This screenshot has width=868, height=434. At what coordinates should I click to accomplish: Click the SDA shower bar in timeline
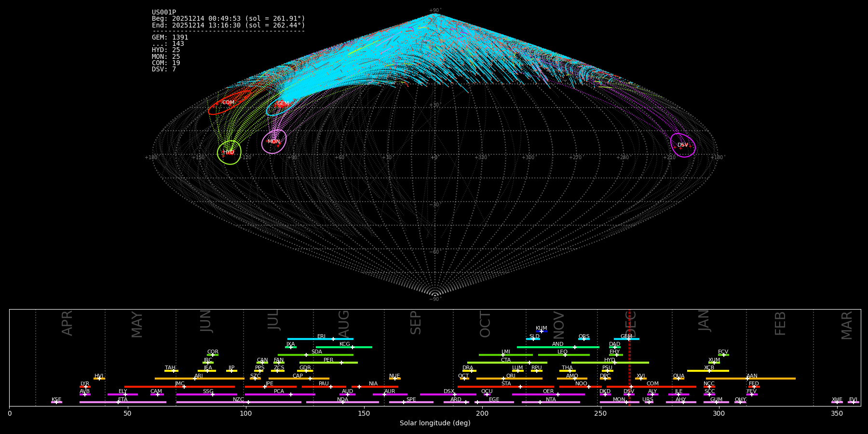click(x=315, y=355)
